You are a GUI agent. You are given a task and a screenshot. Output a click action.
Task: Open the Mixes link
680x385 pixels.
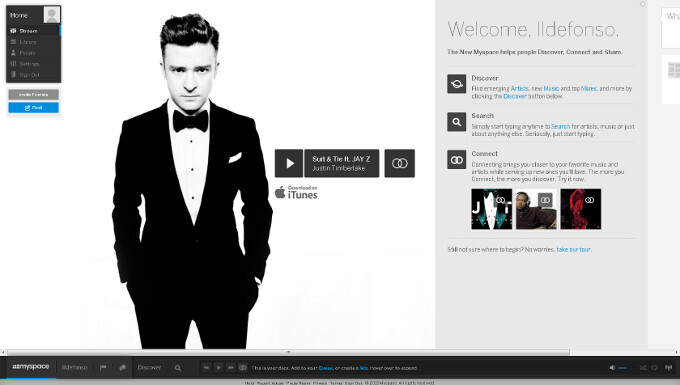(588, 88)
